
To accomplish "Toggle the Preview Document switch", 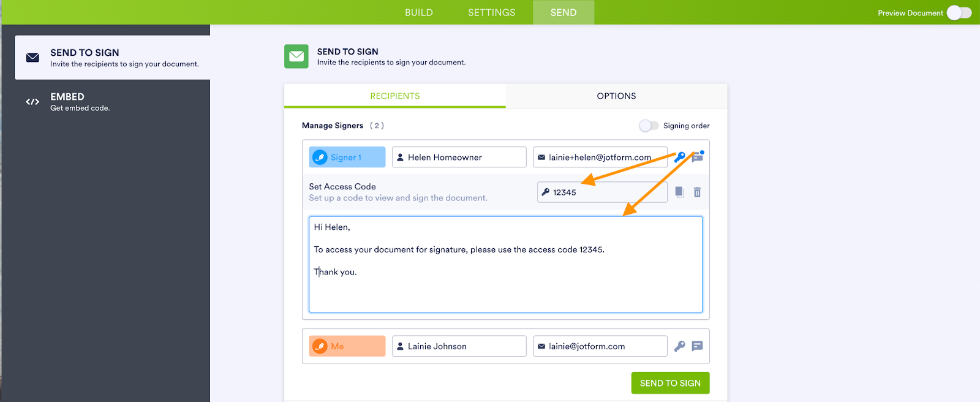I will click(959, 13).
